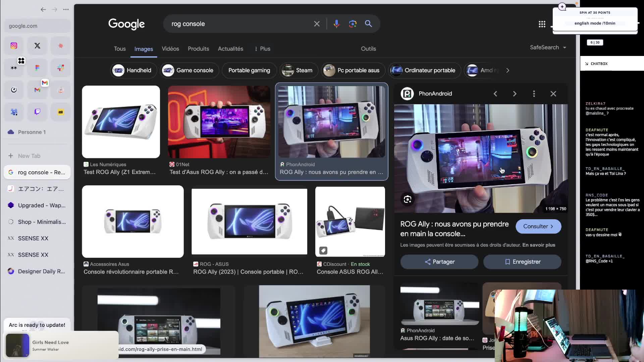The image size is (644, 362).
Task: Go back with the sidebar back arrow
Action: (43, 9)
